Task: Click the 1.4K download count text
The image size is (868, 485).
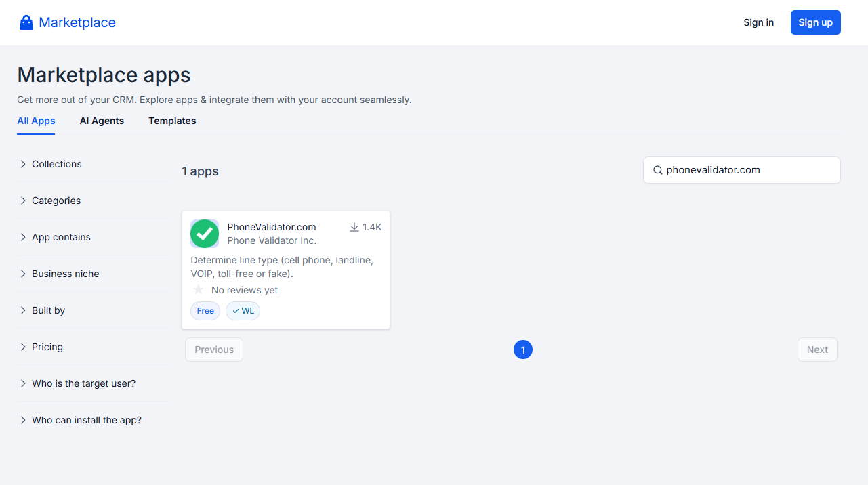Action: pyautogui.click(x=372, y=228)
